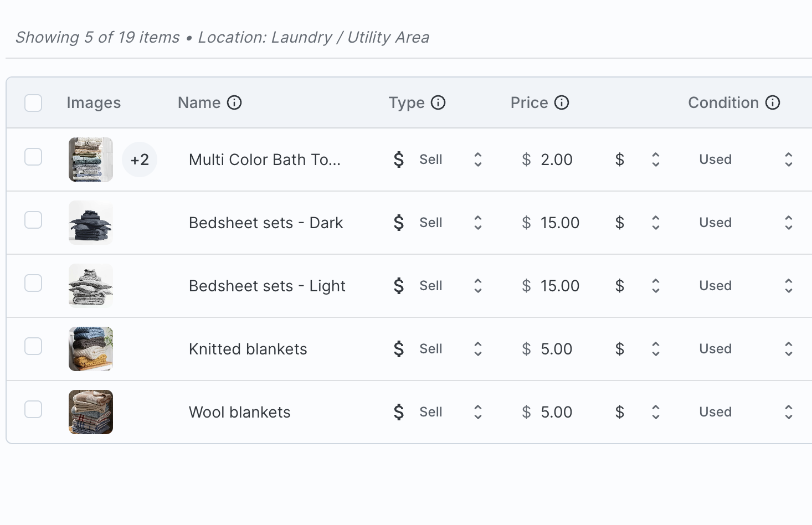Click the 15.00 price field for Bedsheet sets - Light
This screenshot has width=812, height=525.
coord(559,286)
